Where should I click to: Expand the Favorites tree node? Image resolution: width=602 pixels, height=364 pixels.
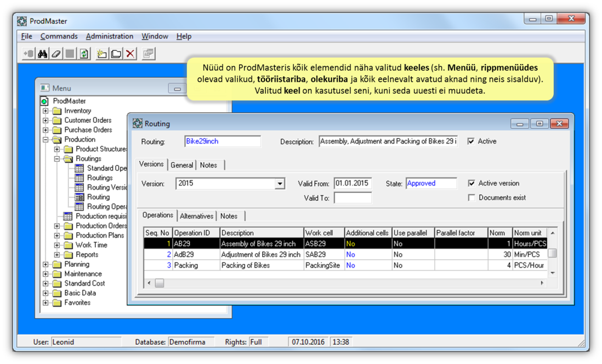(46, 303)
